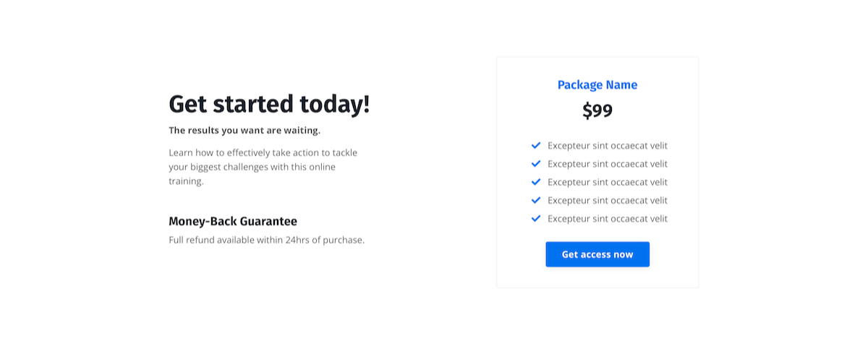The image size is (868, 346).
Task: Click the "Learn how to effectively take action" paragraph
Action: click(x=263, y=167)
